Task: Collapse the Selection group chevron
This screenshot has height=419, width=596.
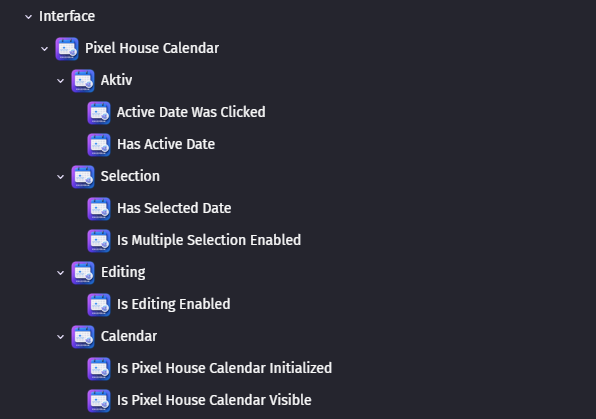Action: point(60,177)
